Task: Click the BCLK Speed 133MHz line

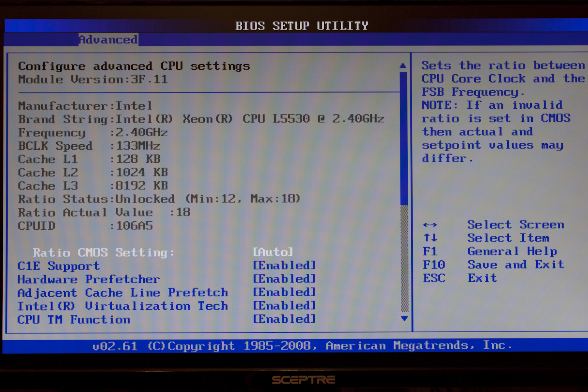Action: coord(89,146)
